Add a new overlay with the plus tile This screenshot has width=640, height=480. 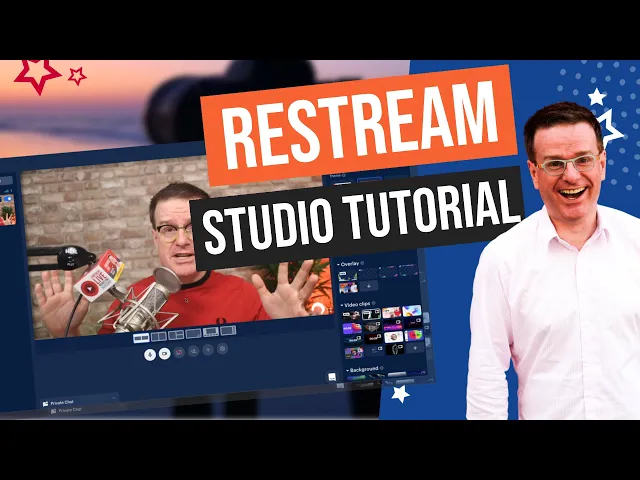coord(369,286)
